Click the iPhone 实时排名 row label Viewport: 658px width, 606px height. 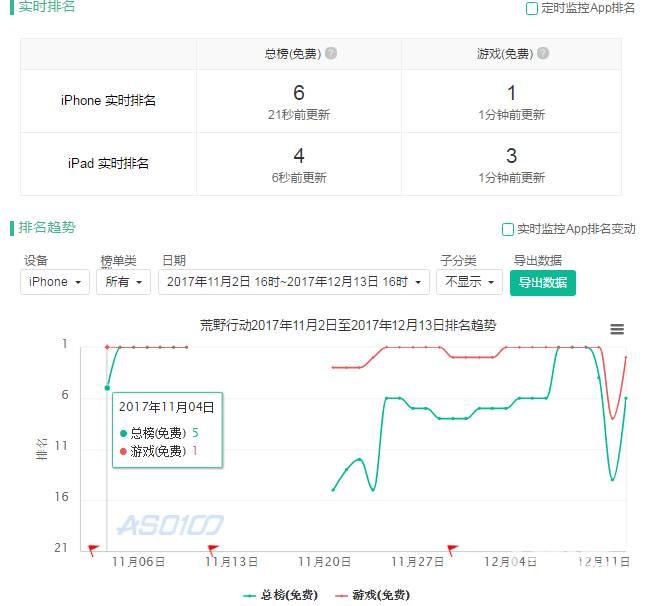pos(108,100)
